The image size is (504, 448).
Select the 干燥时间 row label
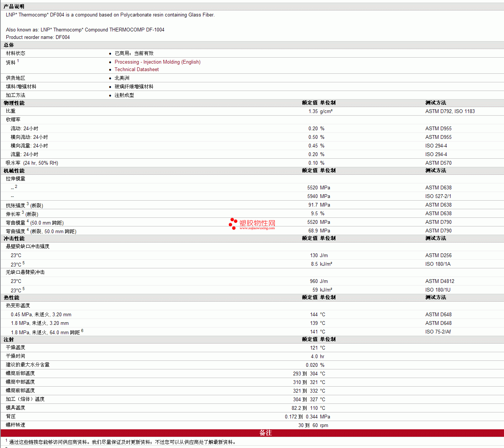(16, 356)
